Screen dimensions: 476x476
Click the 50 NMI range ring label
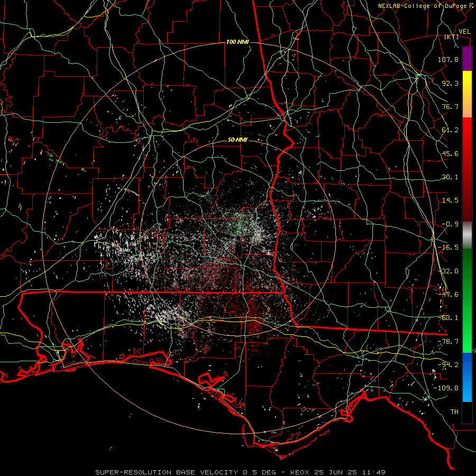pos(237,140)
